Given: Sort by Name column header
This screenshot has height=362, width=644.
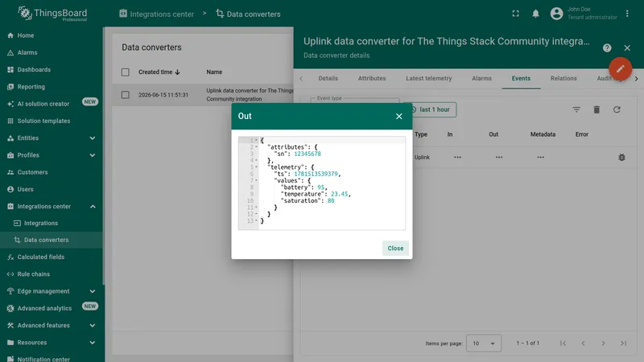Looking at the screenshot, I should point(214,72).
